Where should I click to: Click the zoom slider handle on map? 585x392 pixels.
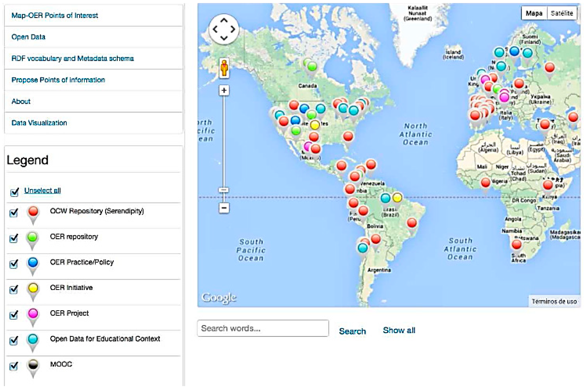tap(224, 190)
